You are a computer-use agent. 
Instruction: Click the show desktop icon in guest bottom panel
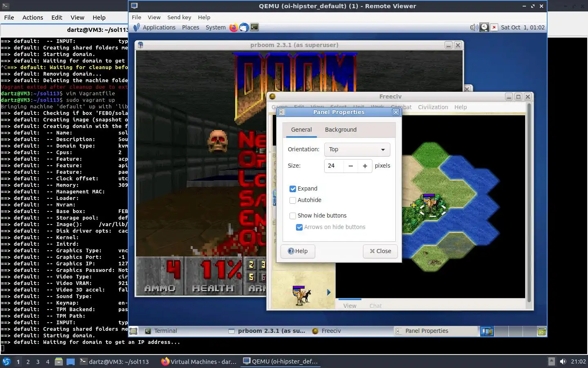click(x=134, y=331)
